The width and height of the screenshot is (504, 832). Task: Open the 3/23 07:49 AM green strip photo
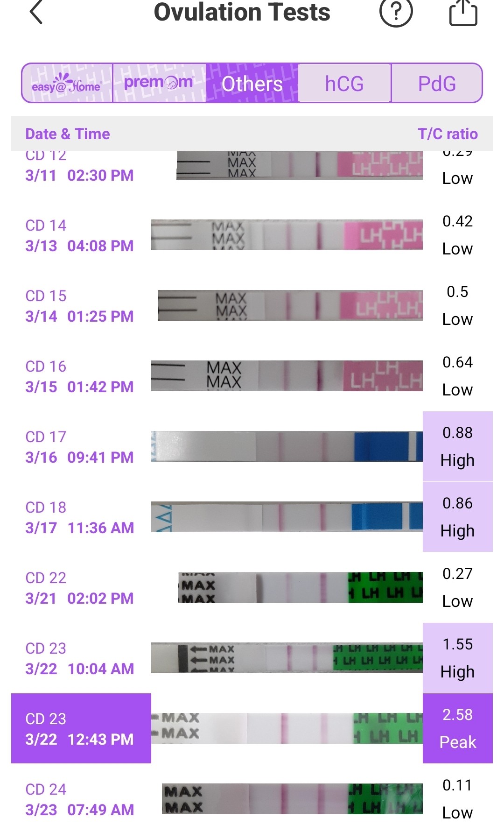292,799
